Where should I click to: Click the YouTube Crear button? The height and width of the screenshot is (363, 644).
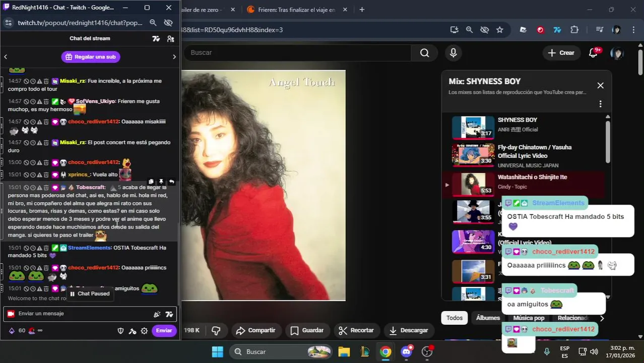point(561,52)
